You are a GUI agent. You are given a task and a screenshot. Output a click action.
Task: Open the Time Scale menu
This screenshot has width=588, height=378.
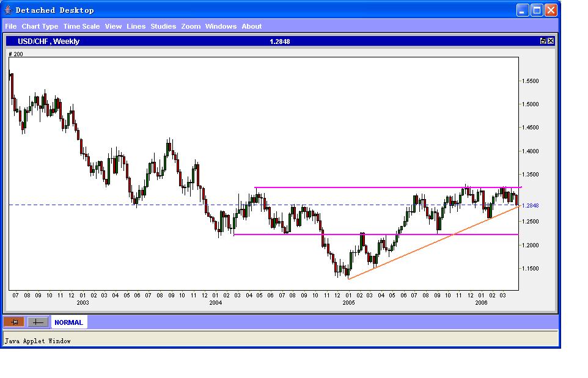click(x=81, y=26)
